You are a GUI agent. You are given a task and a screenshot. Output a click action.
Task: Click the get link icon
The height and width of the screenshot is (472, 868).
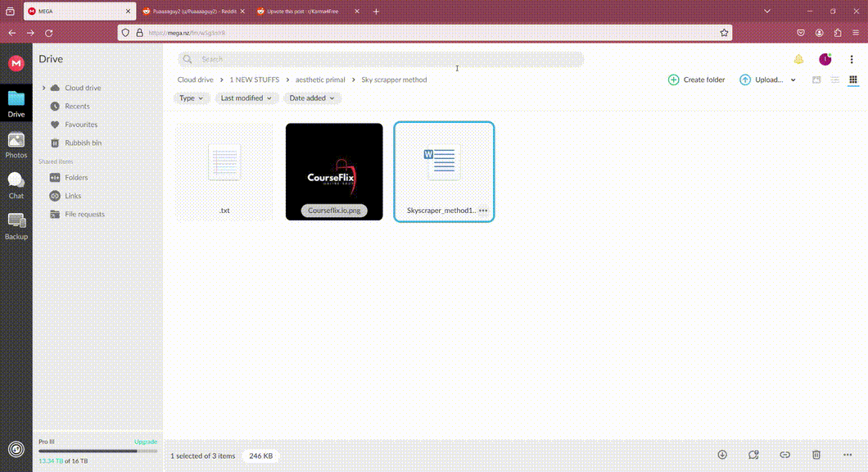pyautogui.click(x=785, y=455)
